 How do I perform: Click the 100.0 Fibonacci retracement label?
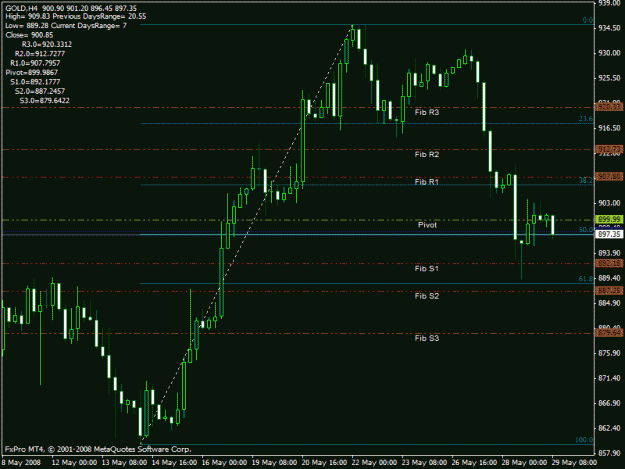[584, 440]
